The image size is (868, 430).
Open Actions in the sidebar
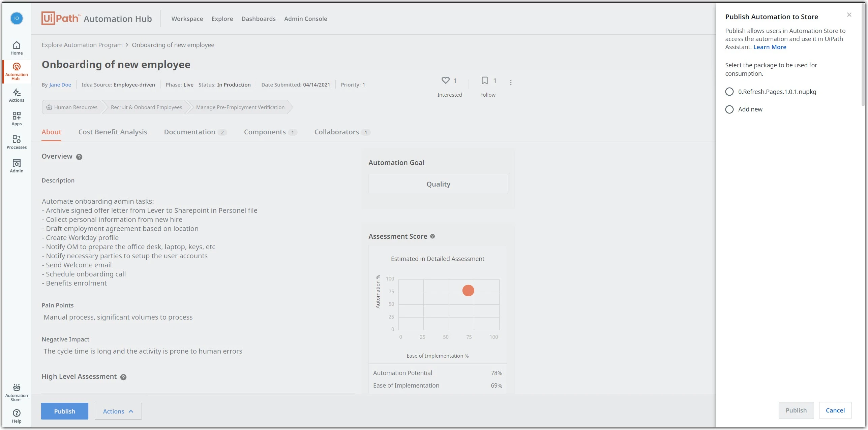point(17,95)
